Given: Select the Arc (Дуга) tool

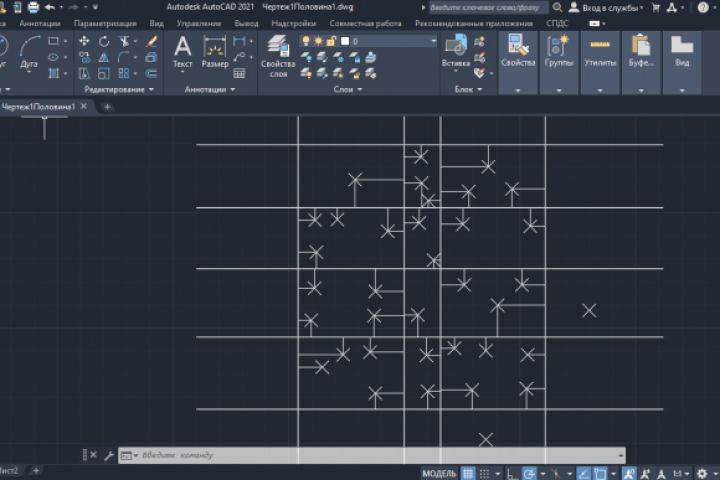Looking at the screenshot, I should click(x=29, y=51).
